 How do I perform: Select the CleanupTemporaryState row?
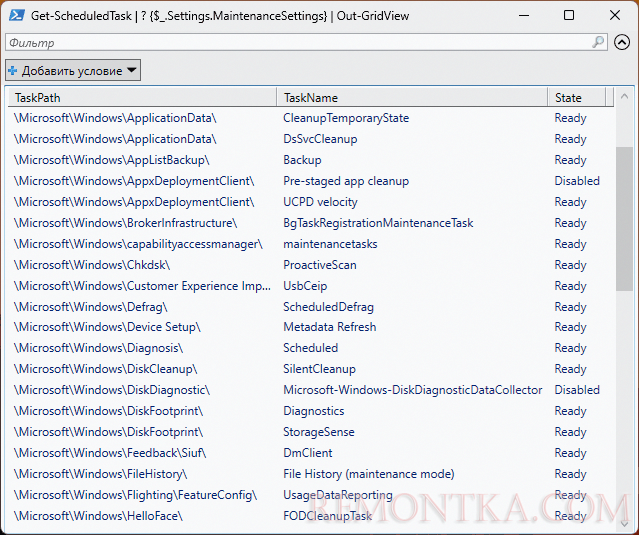pyautogui.click(x=311, y=118)
